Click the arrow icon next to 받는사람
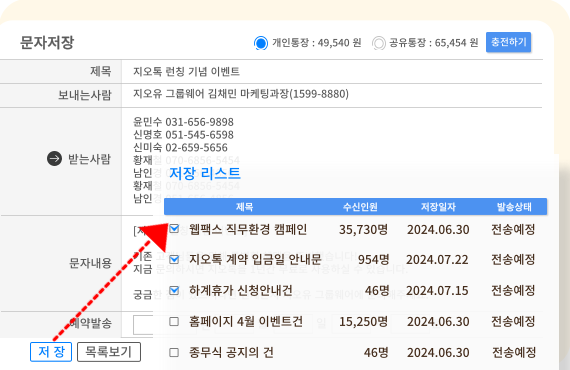 click(x=55, y=158)
